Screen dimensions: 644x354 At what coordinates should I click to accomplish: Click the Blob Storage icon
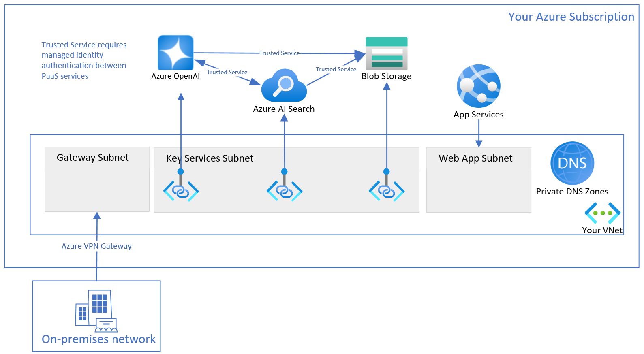point(386,53)
